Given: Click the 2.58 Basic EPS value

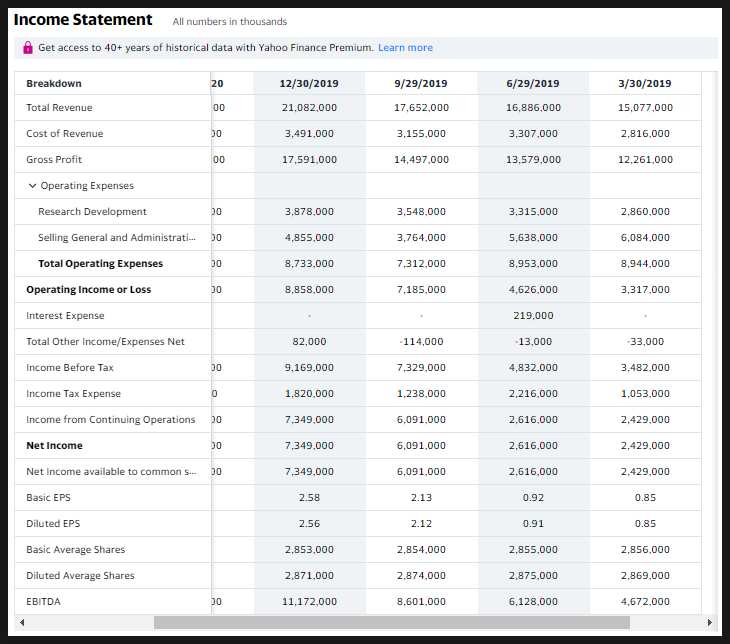Looking at the screenshot, I should [x=309, y=497].
